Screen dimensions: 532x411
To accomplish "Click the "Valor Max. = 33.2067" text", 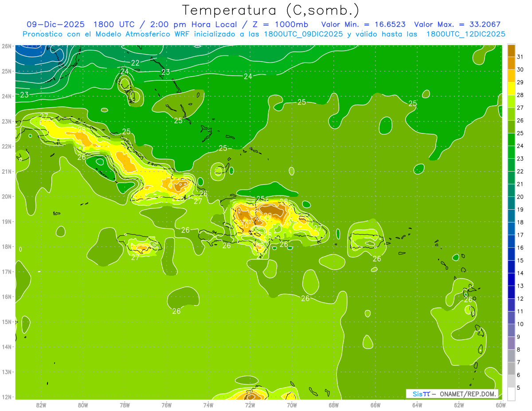I will pos(457,24).
